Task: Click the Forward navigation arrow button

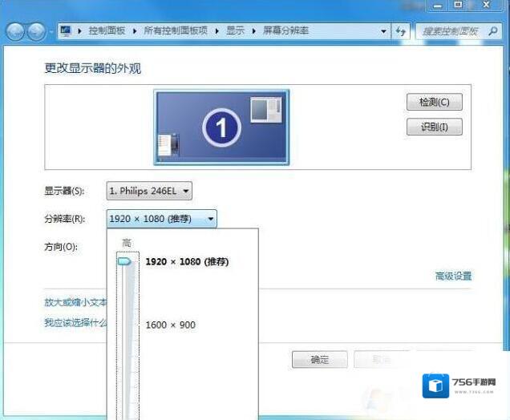Action: (37, 31)
